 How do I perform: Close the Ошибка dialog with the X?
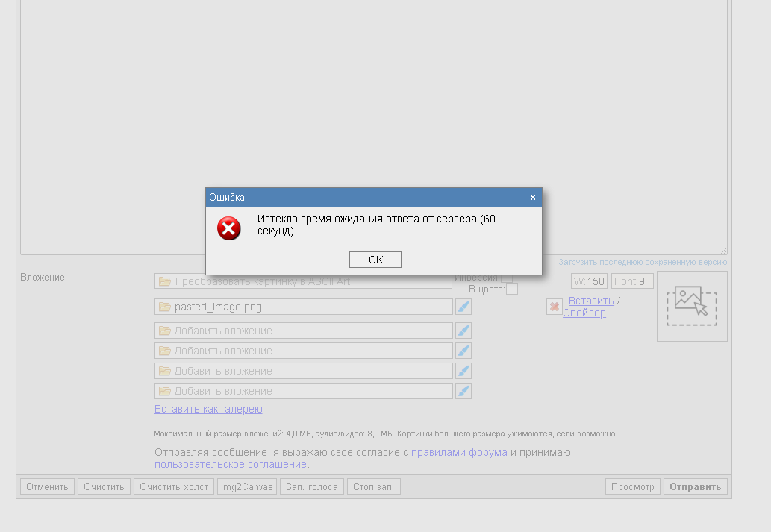532,198
